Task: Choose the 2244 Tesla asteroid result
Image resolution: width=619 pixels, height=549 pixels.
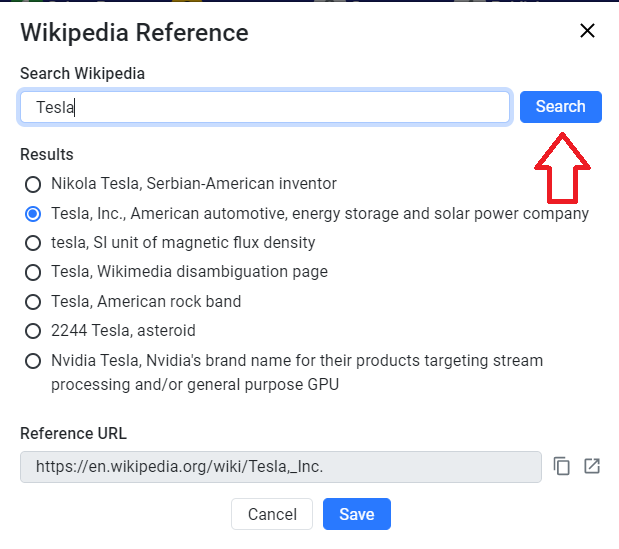Action: pyautogui.click(x=33, y=331)
